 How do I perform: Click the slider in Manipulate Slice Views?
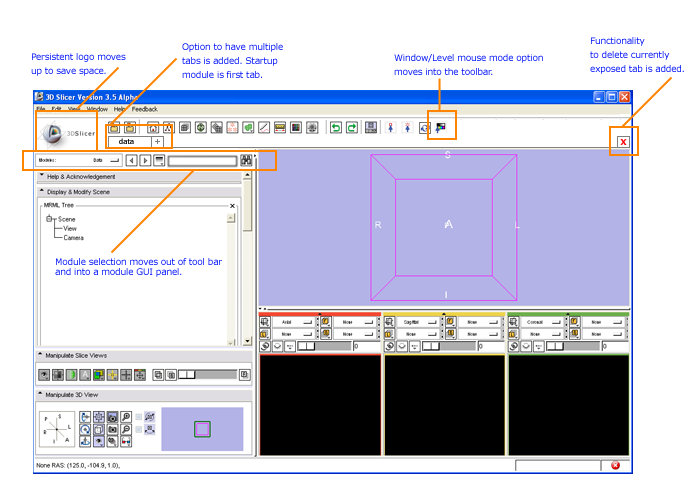click(x=207, y=375)
